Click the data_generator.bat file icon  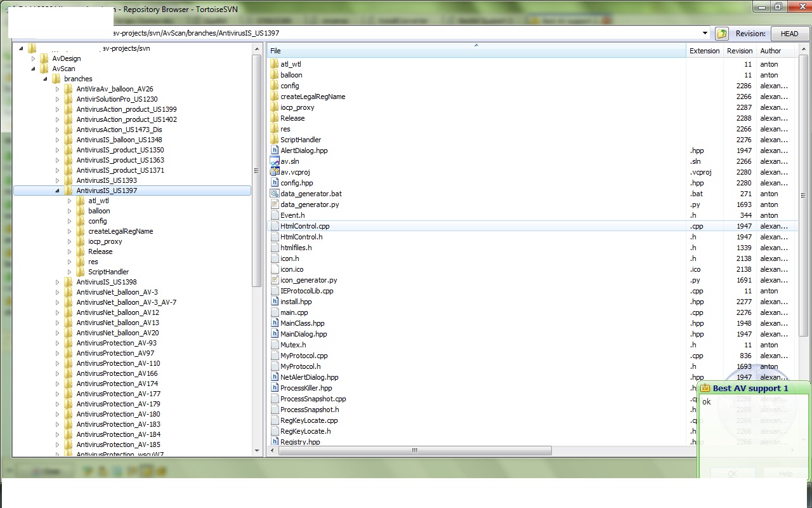coord(275,194)
